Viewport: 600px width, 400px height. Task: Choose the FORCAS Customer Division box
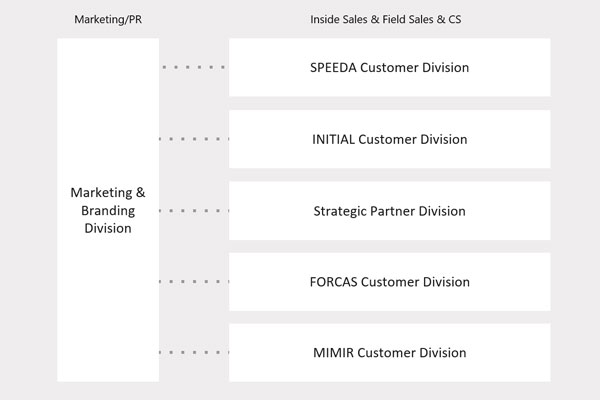(x=389, y=282)
